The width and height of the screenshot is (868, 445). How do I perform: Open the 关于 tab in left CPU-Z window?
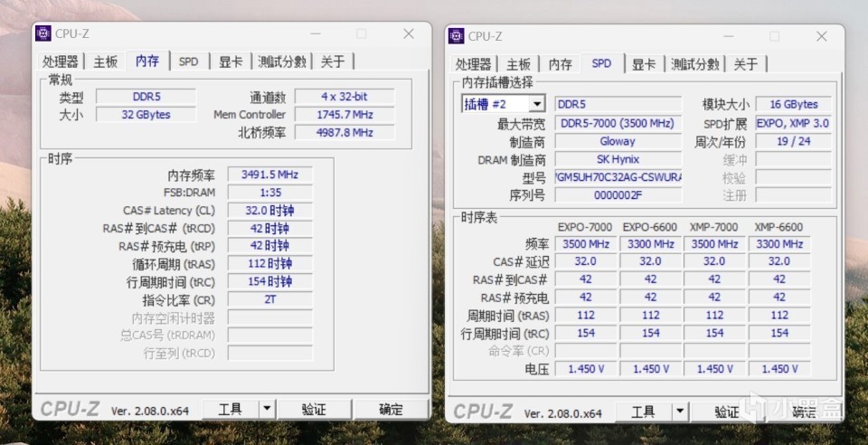[x=333, y=62]
